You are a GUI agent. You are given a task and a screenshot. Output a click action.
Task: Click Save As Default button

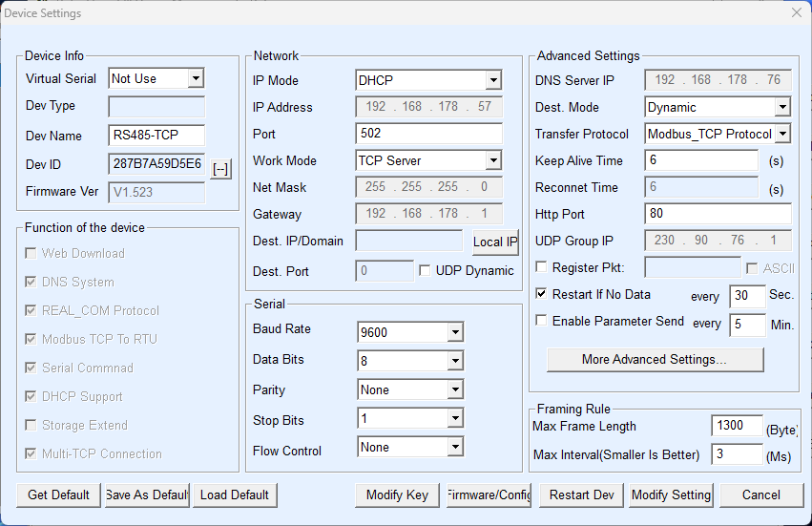pos(147,494)
